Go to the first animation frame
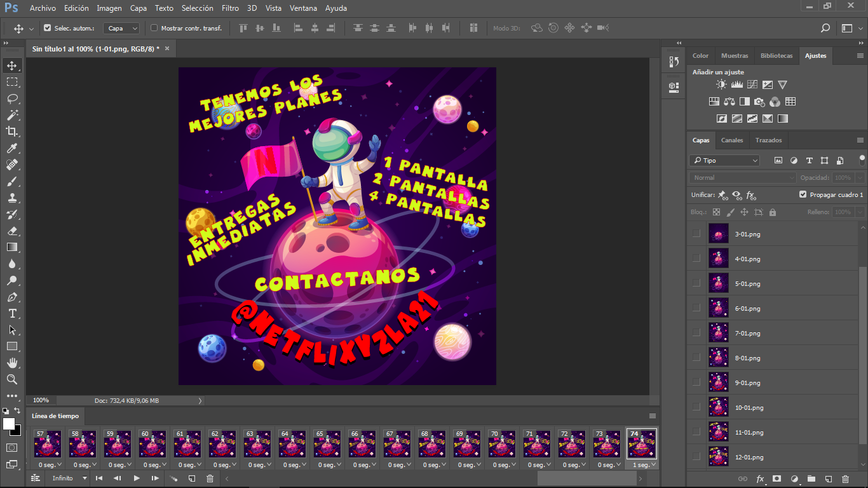The width and height of the screenshot is (868, 488). tap(99, 478)
